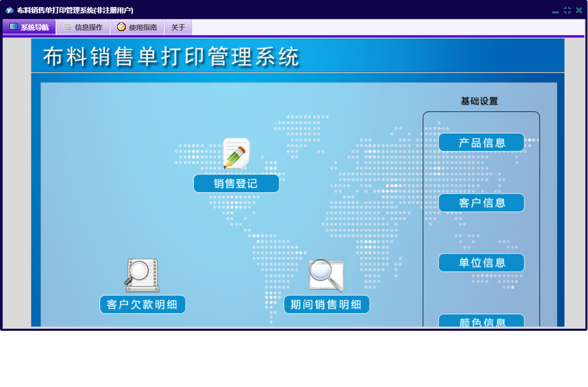Screen dimensions: 588x387
Task: Click the 基础设置 panel heading
Action: (x=479, y=101)
